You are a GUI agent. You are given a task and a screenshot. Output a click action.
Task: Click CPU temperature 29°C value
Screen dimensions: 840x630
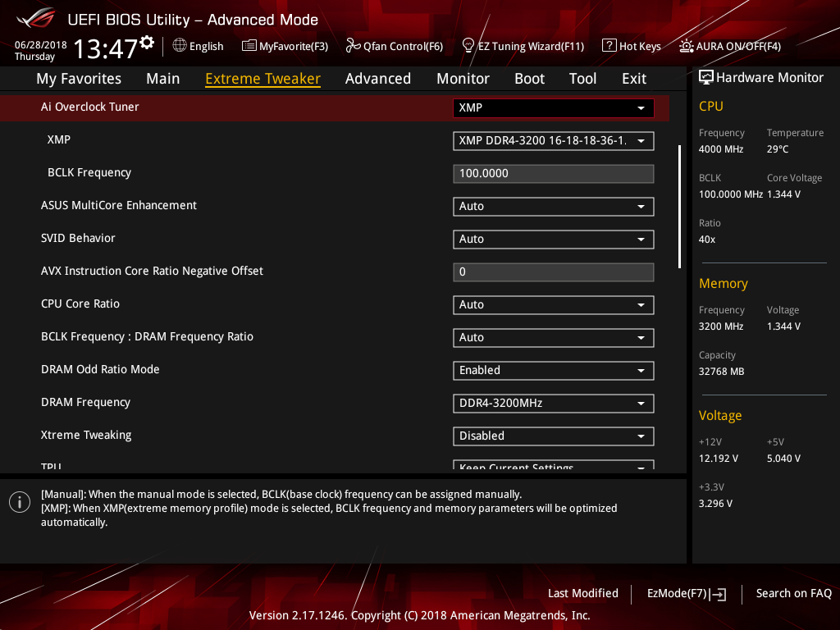coord(778,149)
